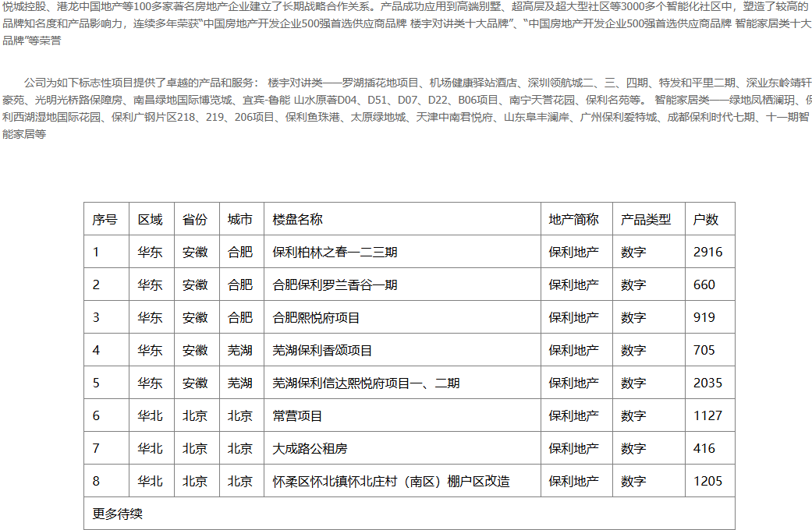Click the 区域 column header
Screen dimensions: 812x530
click(x=151, y=220)
